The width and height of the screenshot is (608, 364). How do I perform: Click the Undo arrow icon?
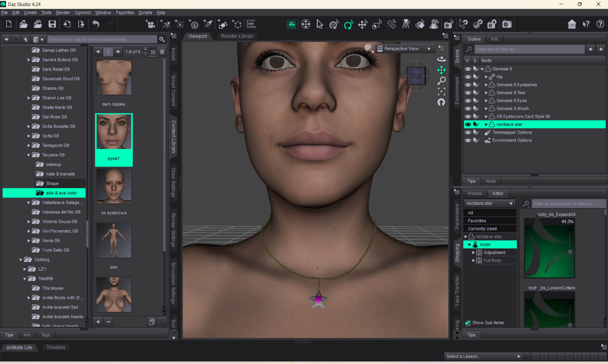96,24
